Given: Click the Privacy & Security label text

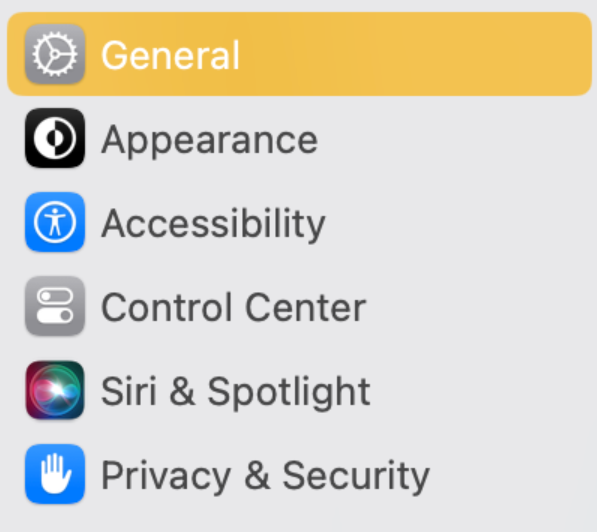Looking at the screenshot, I should tap(265, 477).
